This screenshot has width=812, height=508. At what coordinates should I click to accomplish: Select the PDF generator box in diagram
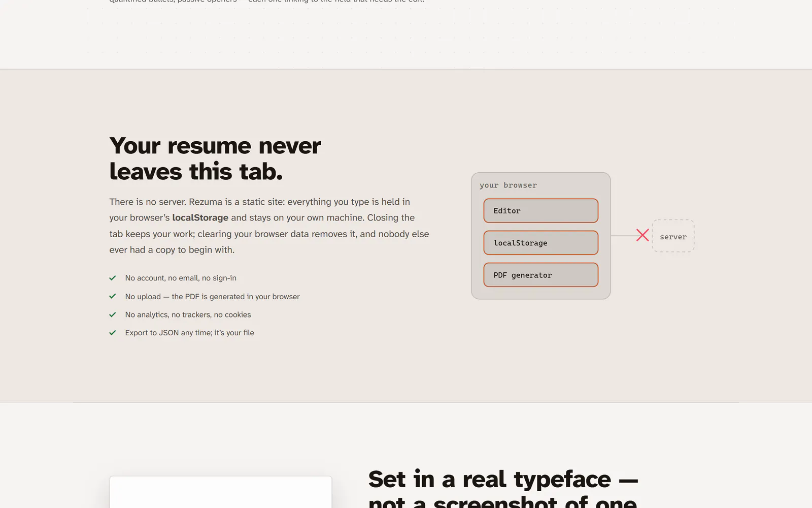[x=541, y=275]
